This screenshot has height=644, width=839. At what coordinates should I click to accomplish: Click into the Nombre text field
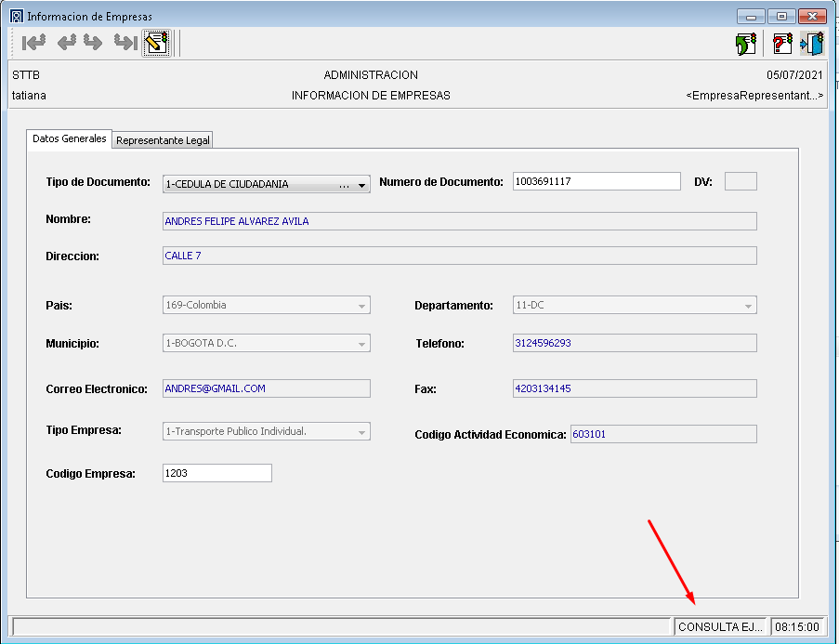[459, 221]
